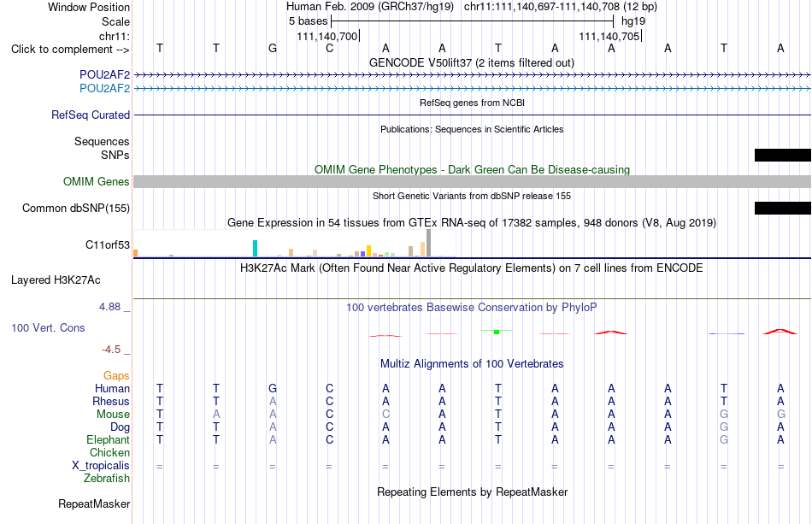Click the 'chr11:' ruler label
Image resolution: width=812 pixels, height=524 pixels.
(115, 36)
